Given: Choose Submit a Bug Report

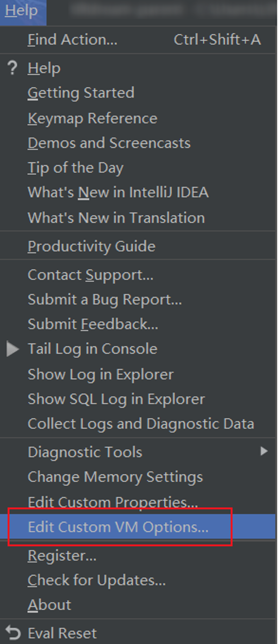Looking at the screenshot, I should tap(138, 299).
